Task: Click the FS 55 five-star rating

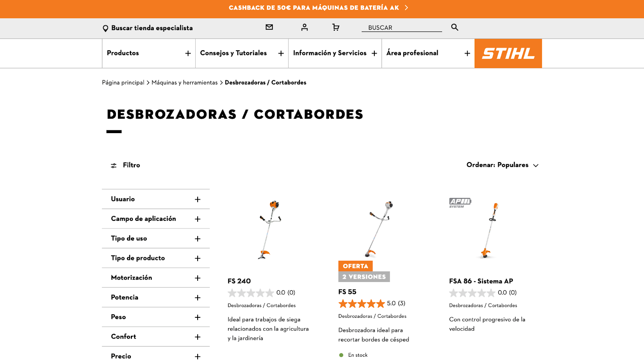Action: (x=361, y=304)
